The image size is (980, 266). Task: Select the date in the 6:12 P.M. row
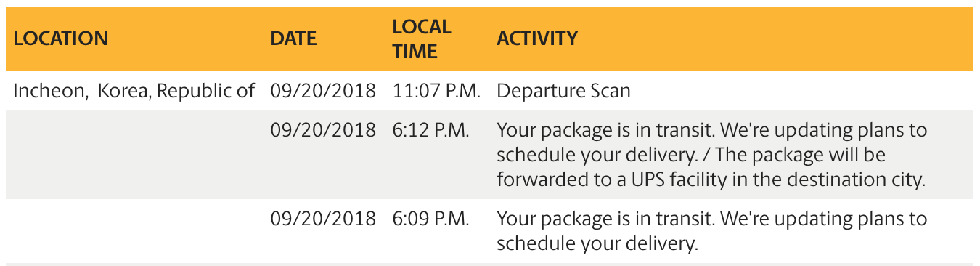324,131
